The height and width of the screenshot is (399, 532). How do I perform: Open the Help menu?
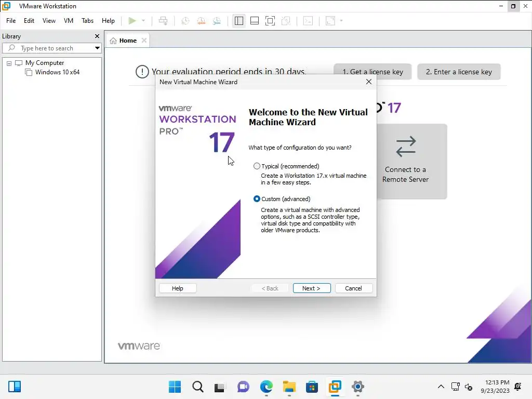pos(108,21)
